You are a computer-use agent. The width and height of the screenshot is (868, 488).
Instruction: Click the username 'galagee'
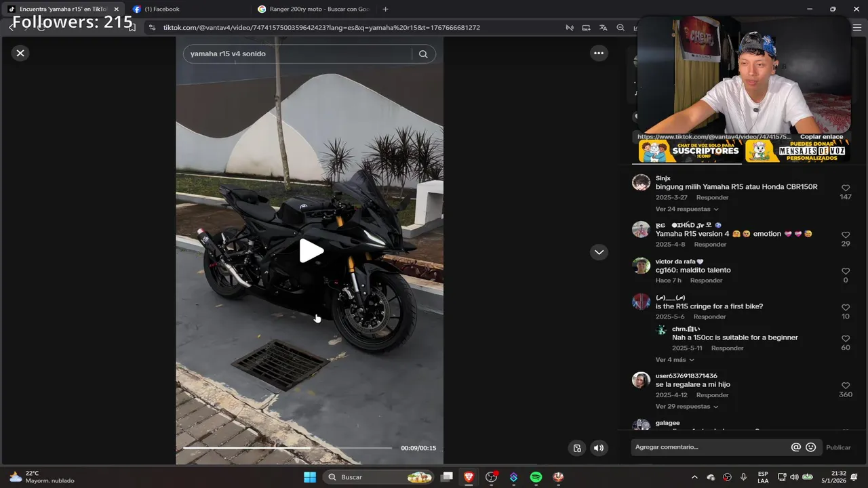(x=667, y=423)
